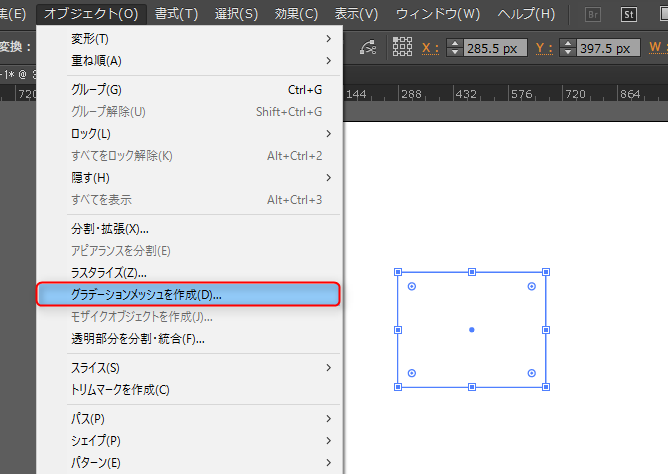Screen dimensions: 668x474
Task: Click the rectangle's center point
Action: (472, 329)
